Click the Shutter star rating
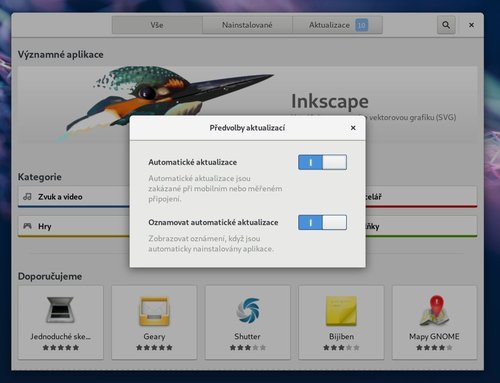 tap(247, 348)
